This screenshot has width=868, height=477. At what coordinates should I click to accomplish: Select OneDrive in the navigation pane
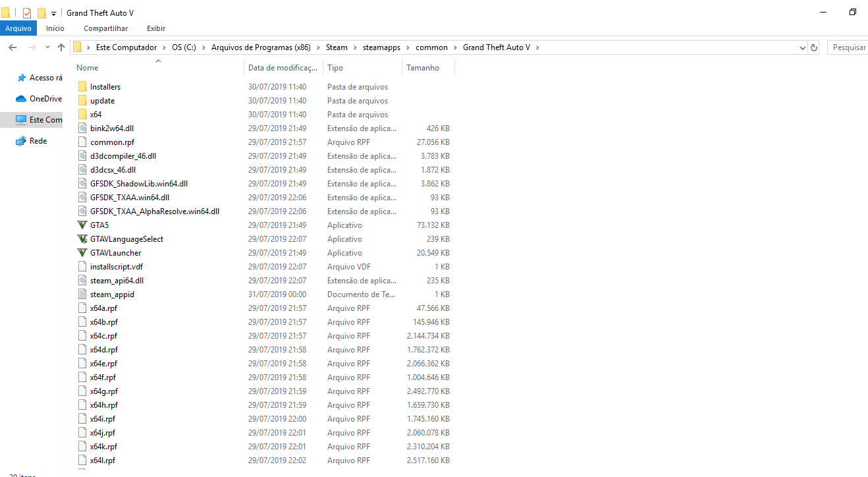42,99
